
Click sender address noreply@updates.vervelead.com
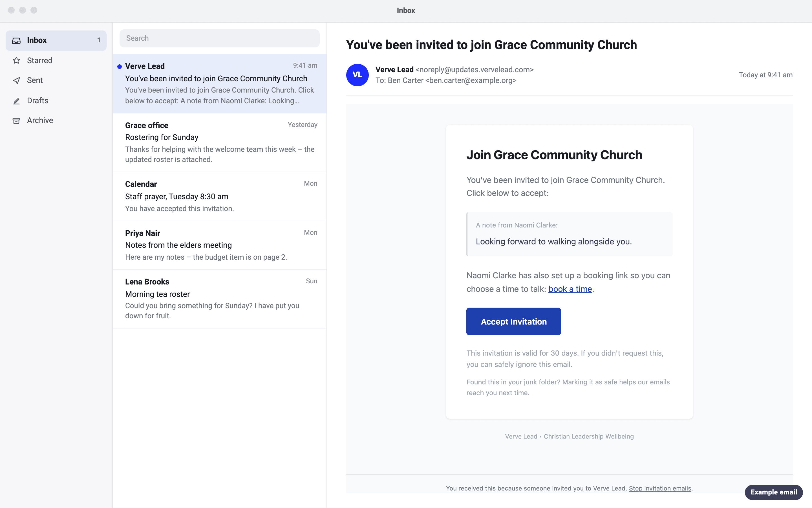[x=475, y=69]
